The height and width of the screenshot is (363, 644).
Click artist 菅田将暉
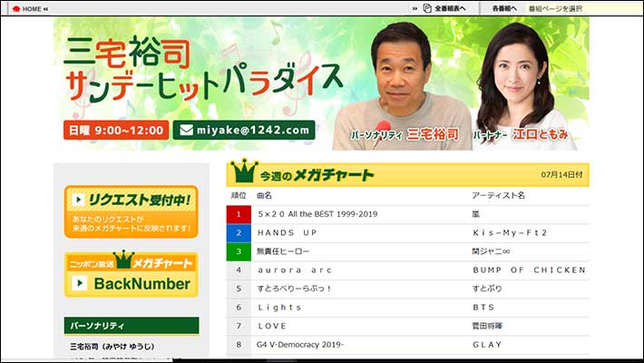(487, 326)
